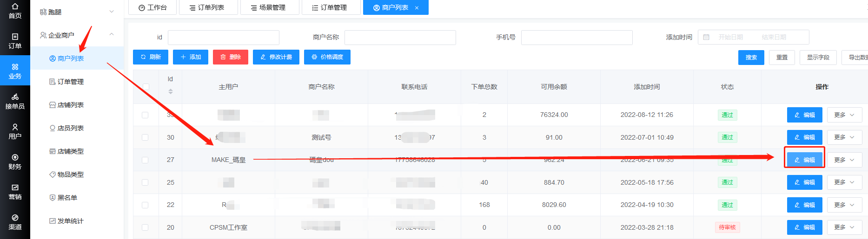Switch to the 场景管理 tab
Screen dimensions: 868x239
pos(270,8)
